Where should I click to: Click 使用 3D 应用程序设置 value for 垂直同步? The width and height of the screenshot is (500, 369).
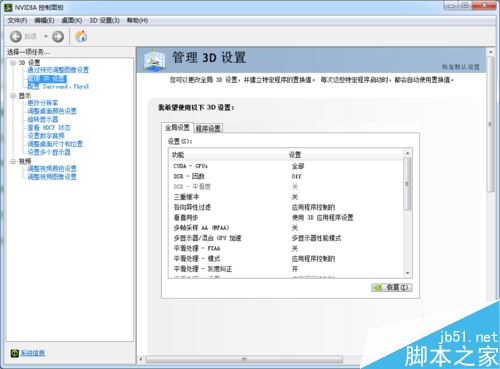coord(322,218)
